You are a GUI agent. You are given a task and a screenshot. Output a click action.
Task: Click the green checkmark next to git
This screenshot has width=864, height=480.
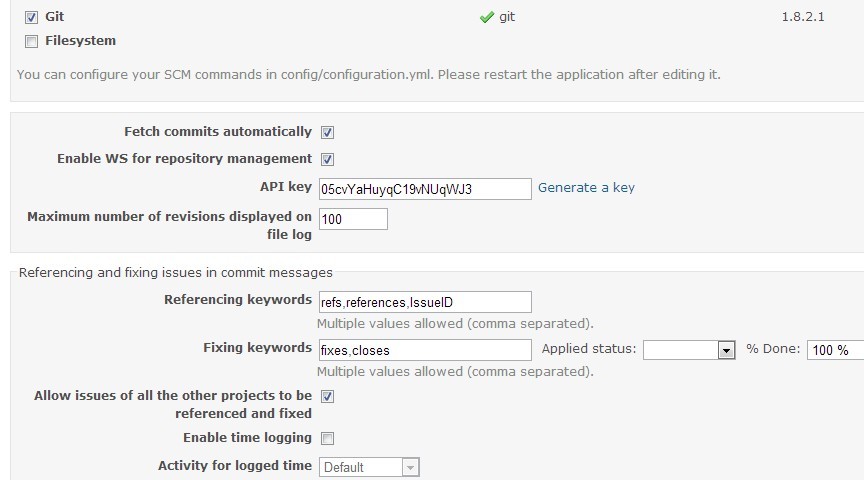pyautogui.click(x=487, y=17)
